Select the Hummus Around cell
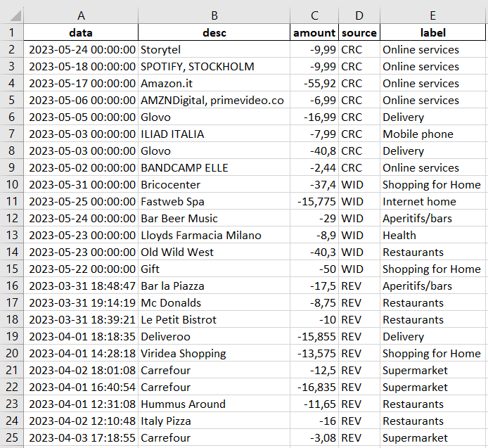 click(214, 404)
